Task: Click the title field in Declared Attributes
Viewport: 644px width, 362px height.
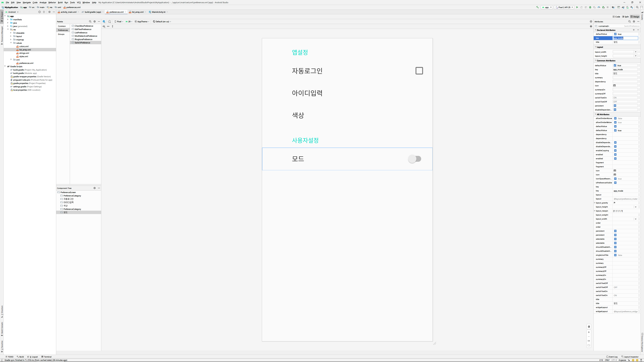Action: click(625, 42)
